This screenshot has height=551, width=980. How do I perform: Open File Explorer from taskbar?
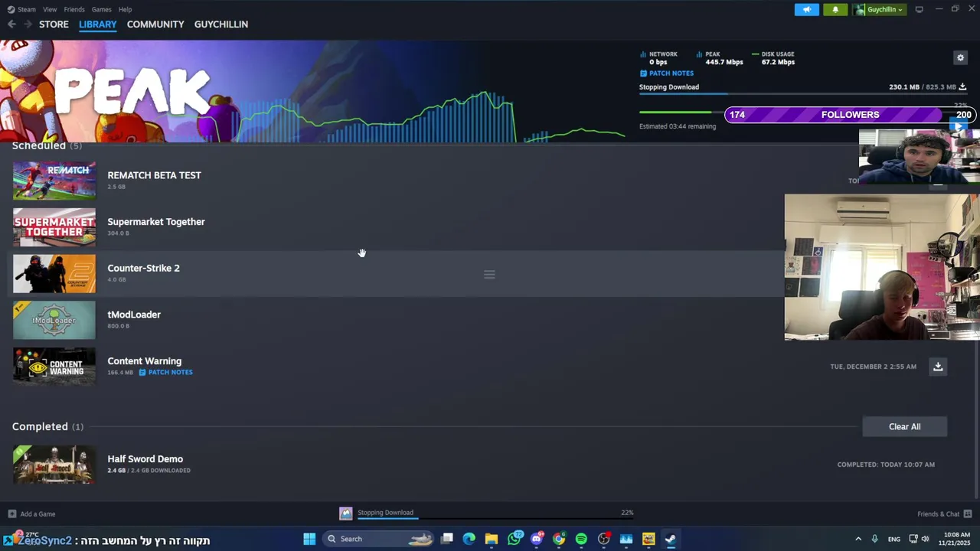pos(492,539)
